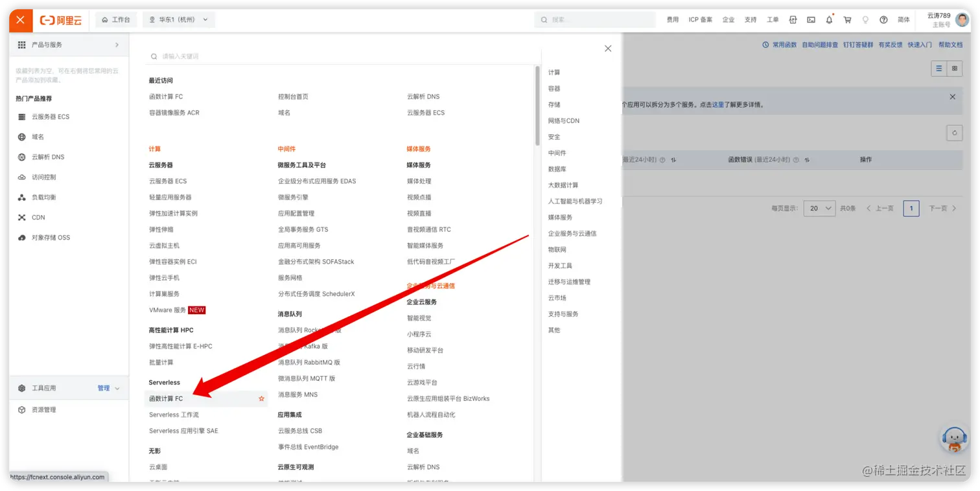The height and width of the screenshot is (491, 980).
Task: Open 事件总线 EventBridge
Action: pos(308,447)
